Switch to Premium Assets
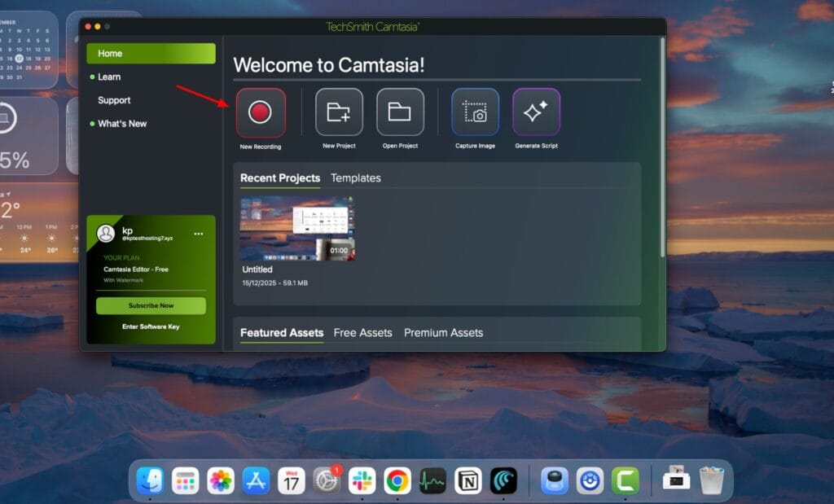This screenshot has height=504, width=834. coord(443,332)
